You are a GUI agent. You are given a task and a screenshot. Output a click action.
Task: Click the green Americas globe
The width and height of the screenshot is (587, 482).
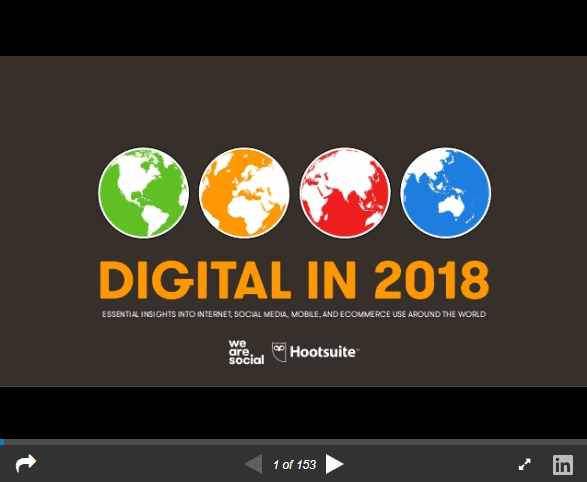pos(144,193)
